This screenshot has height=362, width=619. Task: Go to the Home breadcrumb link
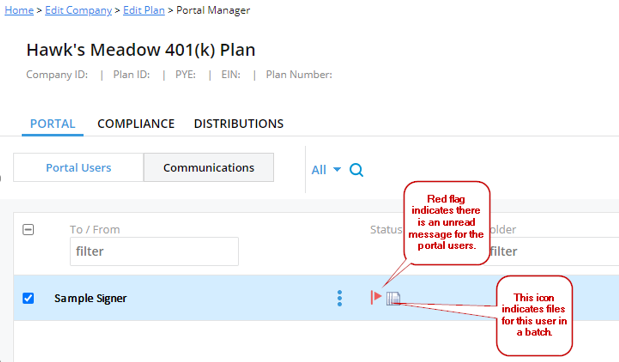tap(19, 10)
